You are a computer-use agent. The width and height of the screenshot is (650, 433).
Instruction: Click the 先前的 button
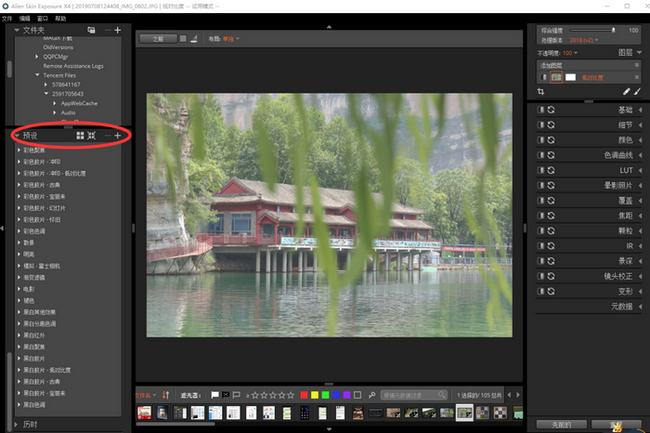pos(562,425)
